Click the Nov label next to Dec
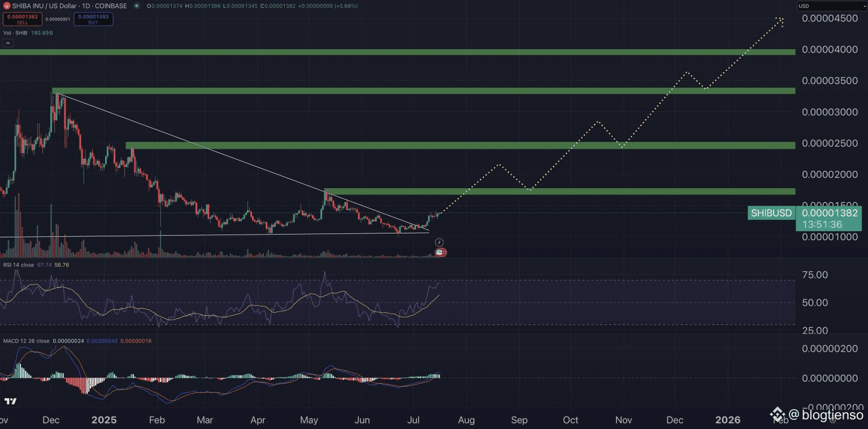 pyautogui.click(x=623, y=421)
